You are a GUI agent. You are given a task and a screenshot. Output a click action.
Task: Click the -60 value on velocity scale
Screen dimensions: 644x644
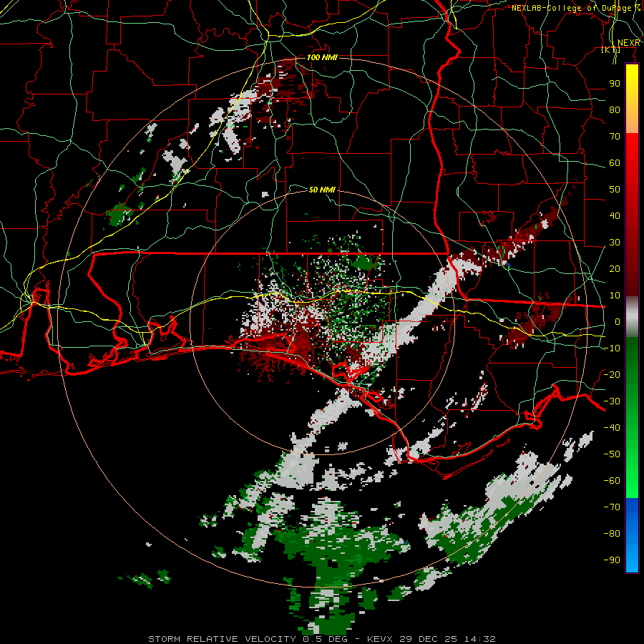612,481
